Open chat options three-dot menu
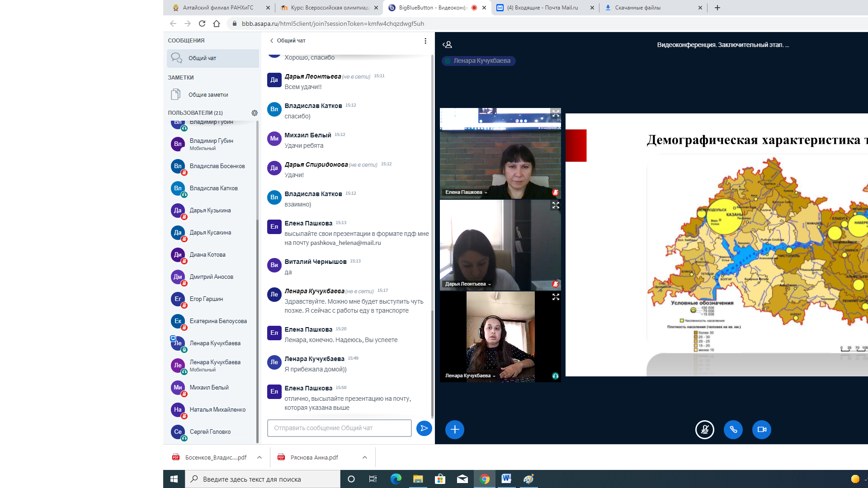Screen dimensions: 868x488 [425, 41]
